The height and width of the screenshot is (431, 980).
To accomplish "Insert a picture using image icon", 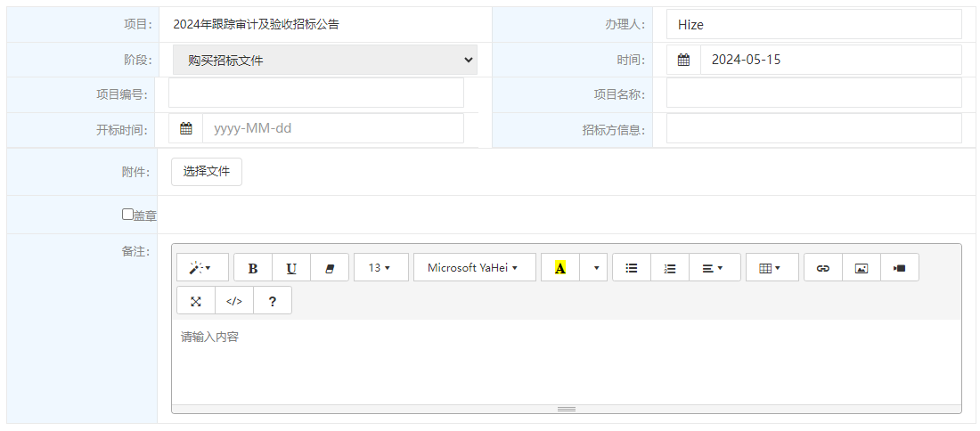I will pyautogui.click(x=862, y=268).
